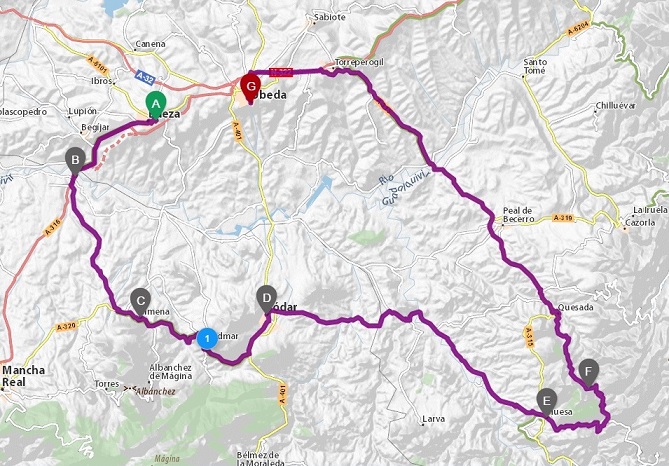
Task: Click the Santo Tomé town label
Action: (535, 66)
